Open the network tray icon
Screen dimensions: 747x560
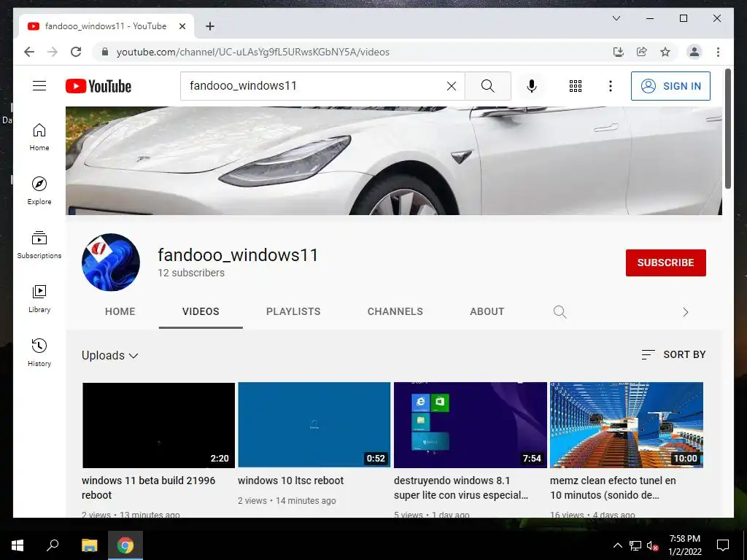point(635,545)
